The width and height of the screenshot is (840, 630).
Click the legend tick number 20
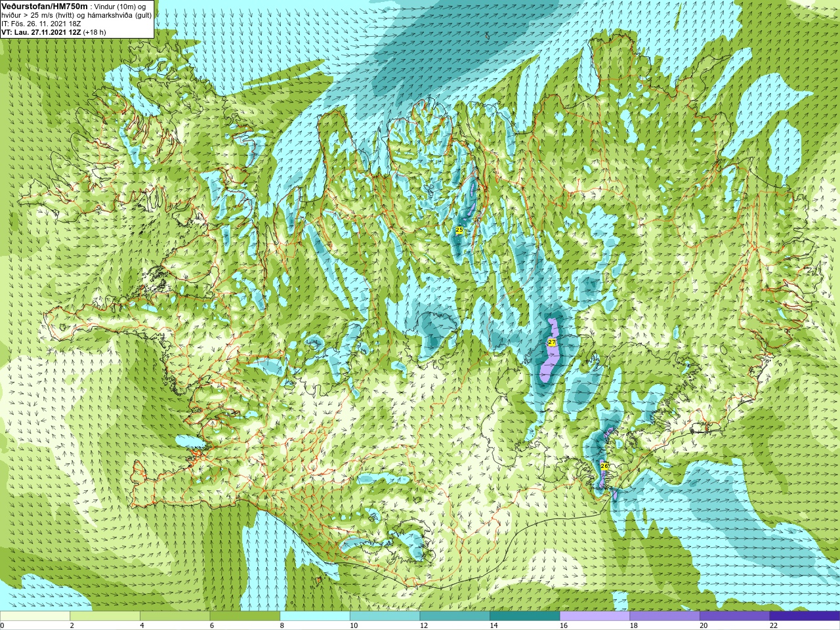703,625
